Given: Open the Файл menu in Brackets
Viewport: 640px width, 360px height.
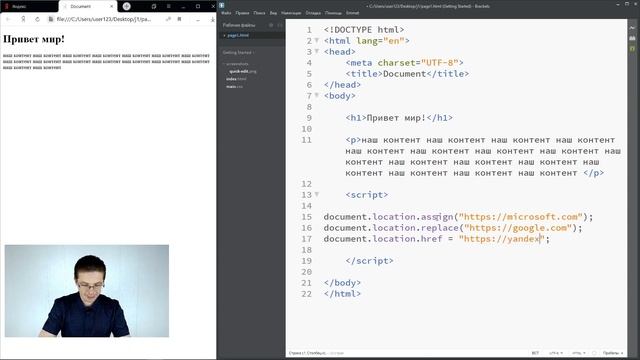Looking at the screenshot, I should pyautogui.click(x=226, y=13).
